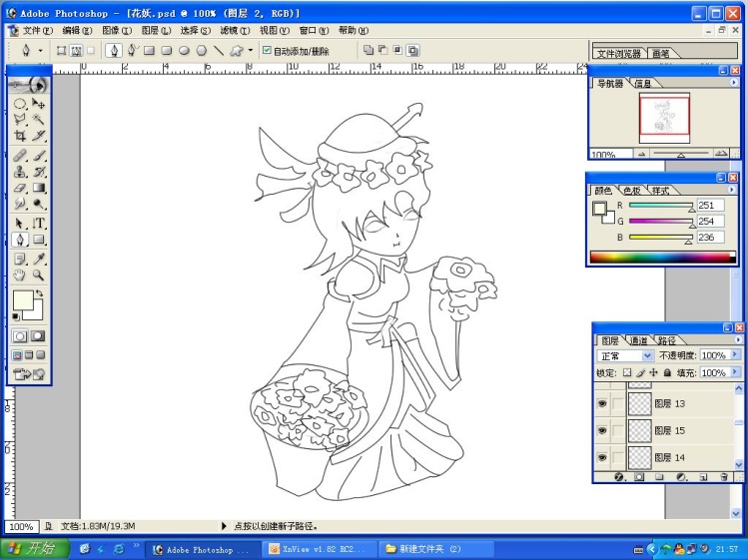Image resolution: width=748 pixels, height=560 pixels.
Task: Open Color panel flyout menu
Action: (x=731, y=190)
